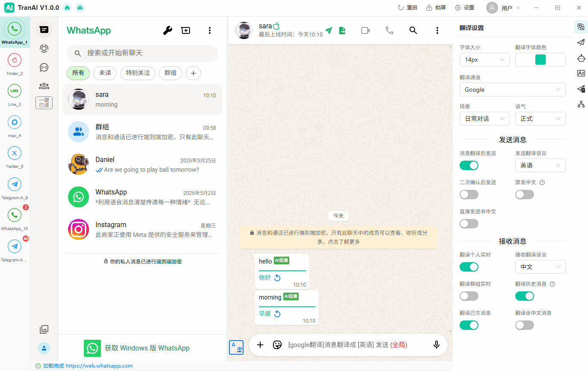588x371 pixels.
Task: Open the media gallery icon in WhatsApp sidebar
Action: click(44, 329)
